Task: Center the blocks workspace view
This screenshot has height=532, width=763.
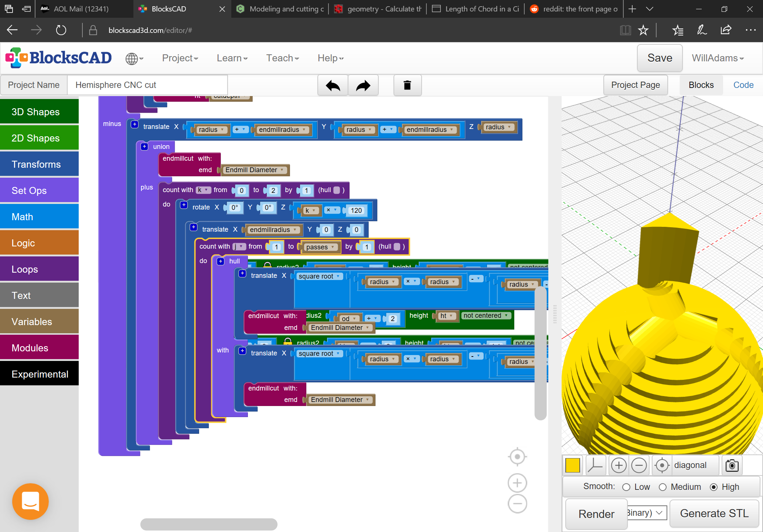Action: pyautogui.click(x=517, y=457)
